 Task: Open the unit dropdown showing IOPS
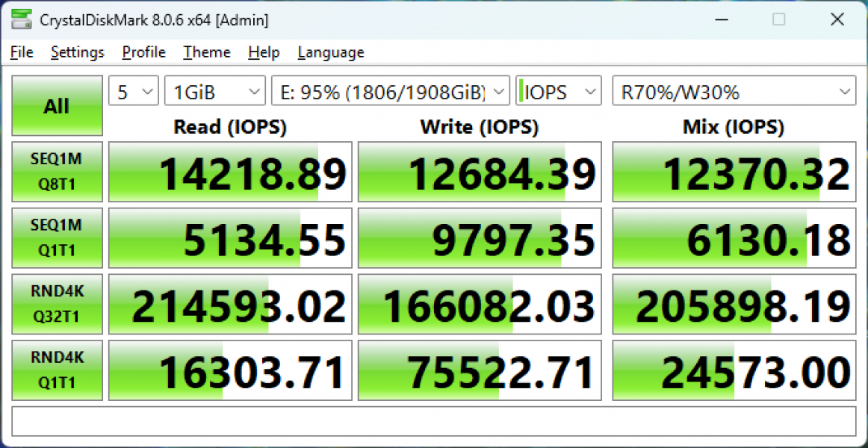559,90
